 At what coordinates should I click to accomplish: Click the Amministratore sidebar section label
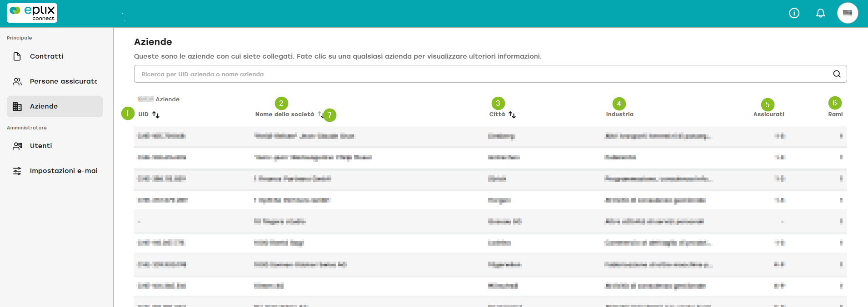point(27,128)
